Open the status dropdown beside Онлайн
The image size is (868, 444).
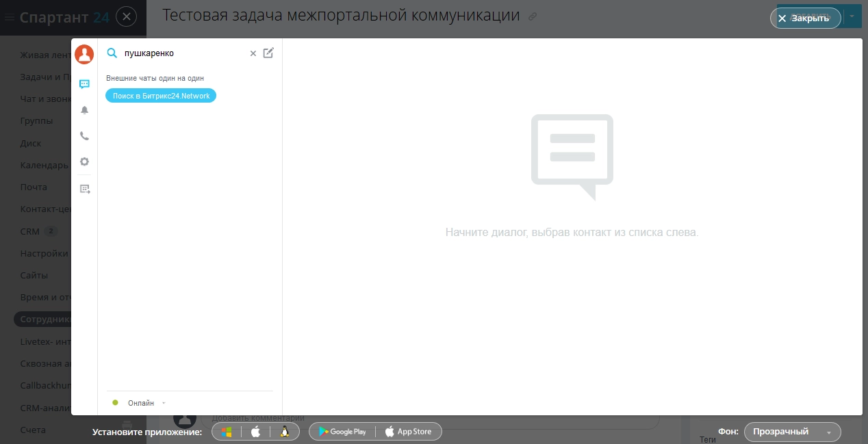coord(164,403)
